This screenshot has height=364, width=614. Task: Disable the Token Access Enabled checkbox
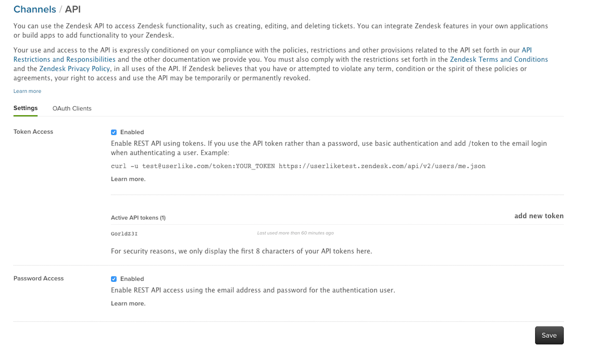point(114,132)
